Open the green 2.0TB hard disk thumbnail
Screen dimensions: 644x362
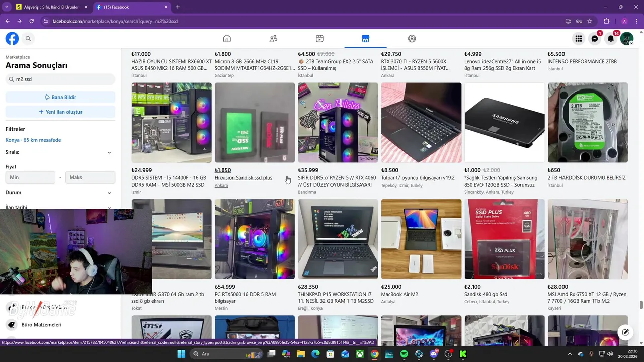tap(588, 123)
